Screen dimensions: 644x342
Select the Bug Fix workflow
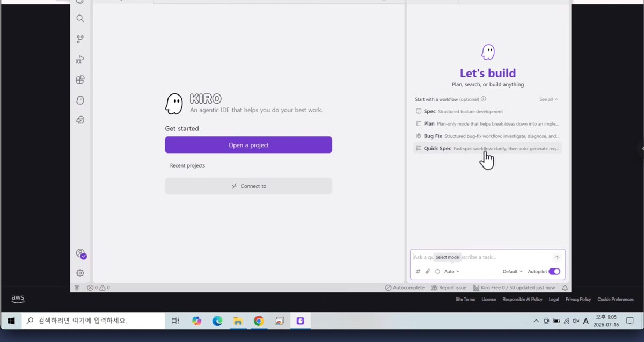click(488, 136)
